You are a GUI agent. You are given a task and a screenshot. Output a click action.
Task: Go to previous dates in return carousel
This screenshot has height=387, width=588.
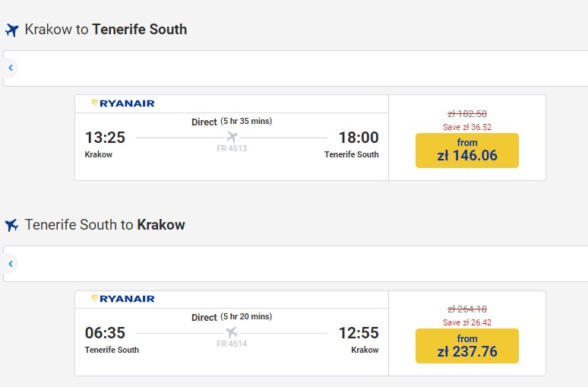pyautogui.click(x=11, y=264)
